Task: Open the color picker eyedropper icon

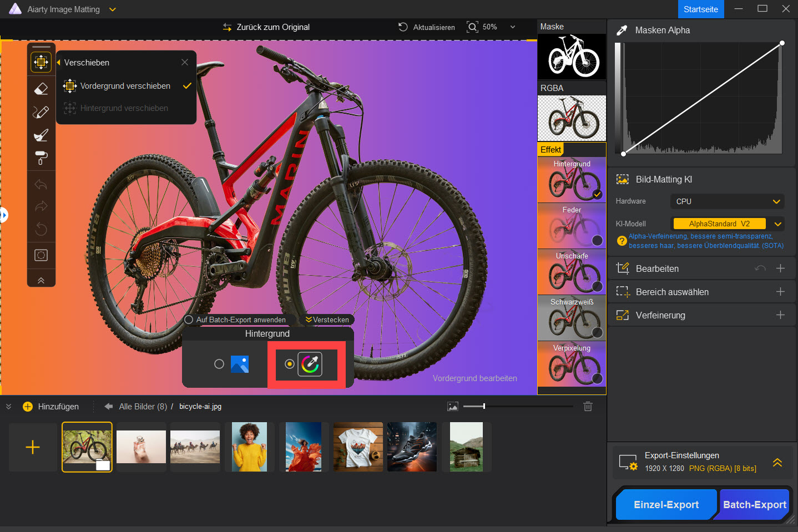Action: [310, 364]
